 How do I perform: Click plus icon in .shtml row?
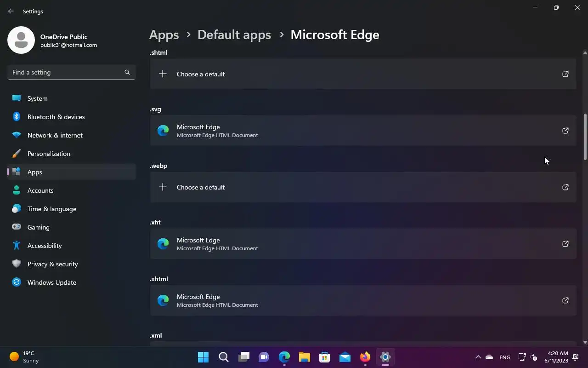pos(163,74)
